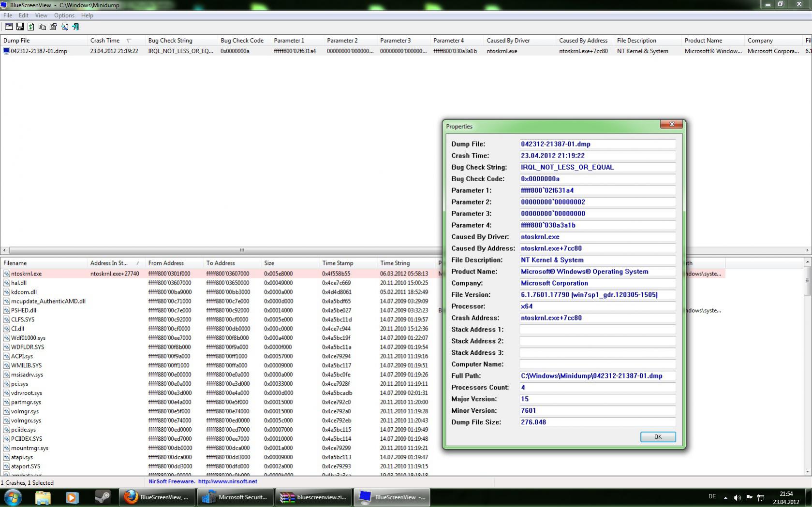Click the Refresh toolbar icon
The width and height of the screenshot is (812, 507).
point(31,27)
